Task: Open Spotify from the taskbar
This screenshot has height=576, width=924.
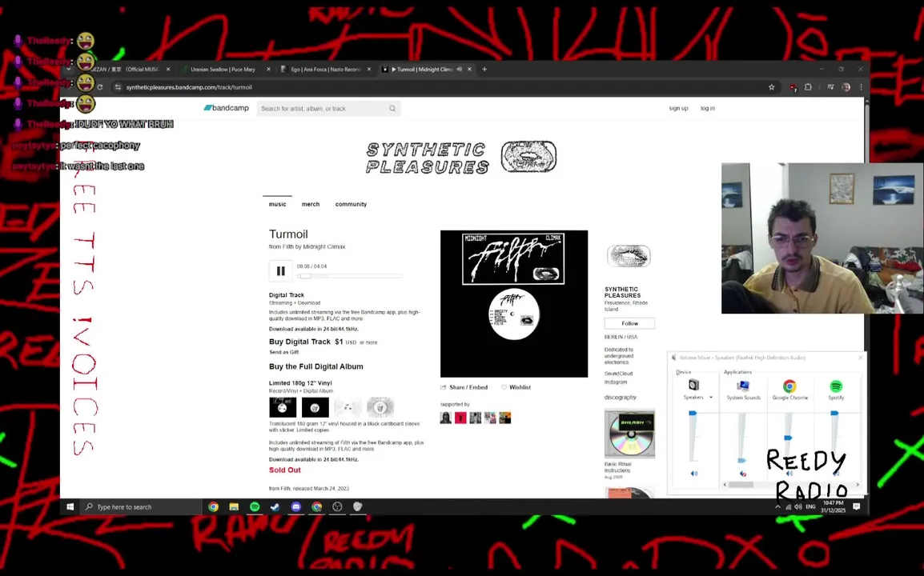Action: pyautogui.click(x=255, y=506)
